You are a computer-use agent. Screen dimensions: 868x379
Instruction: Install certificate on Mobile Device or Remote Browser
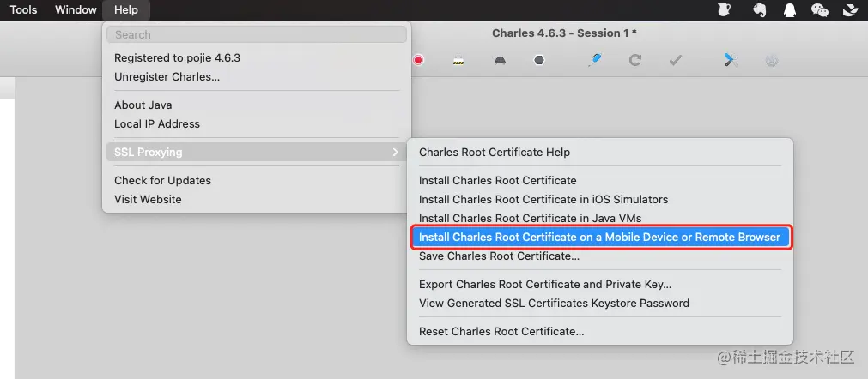point(600,237)
